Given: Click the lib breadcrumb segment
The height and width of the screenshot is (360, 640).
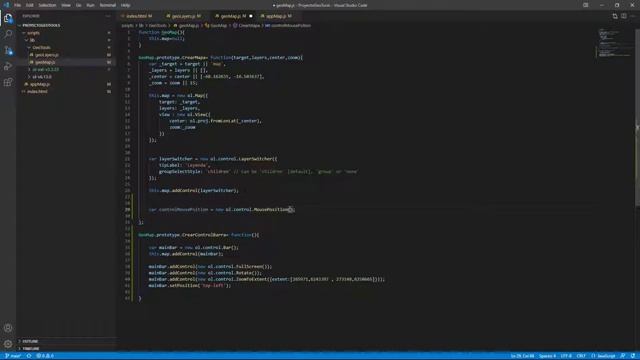Looking at the screenshot, I should tap(141, 26).
